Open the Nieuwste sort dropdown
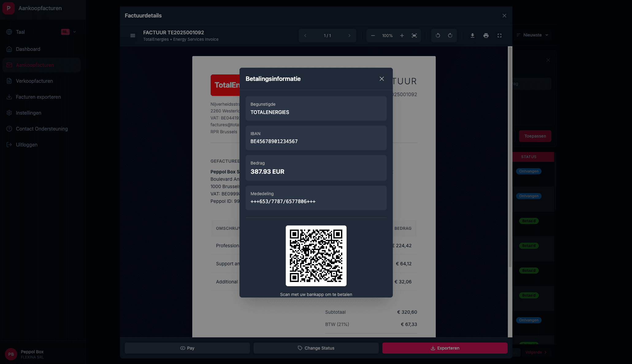The width and height of the screenshot is (632, 364). click(533, 35)
